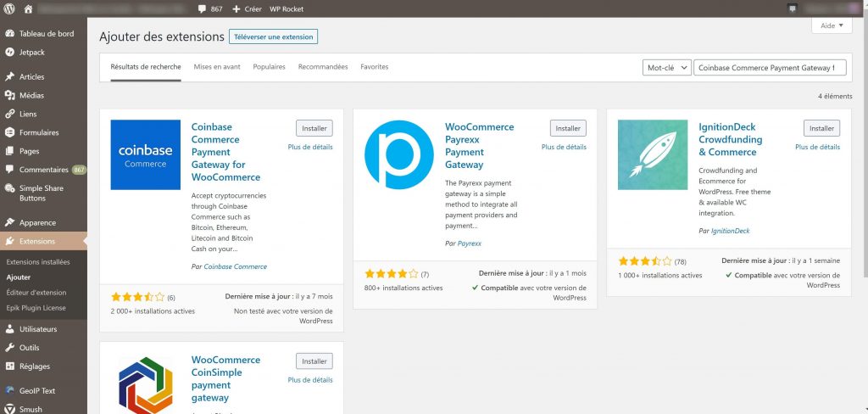868x414 pixels.
Task: Open Extensions installées in sidebar submenu
Action: pyautogui.click(x=37, y=262)
